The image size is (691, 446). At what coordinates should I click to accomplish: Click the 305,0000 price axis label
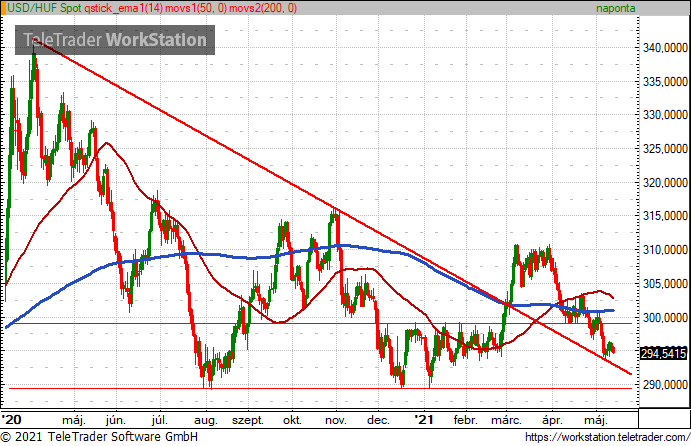[x=665, y=284]
